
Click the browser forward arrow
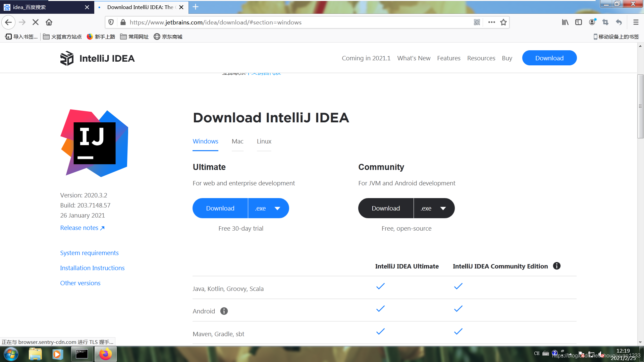(x=22, y=22)
